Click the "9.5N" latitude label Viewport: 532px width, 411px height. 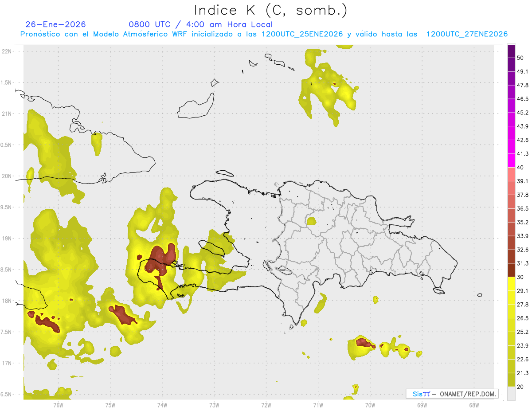point(7,207)
